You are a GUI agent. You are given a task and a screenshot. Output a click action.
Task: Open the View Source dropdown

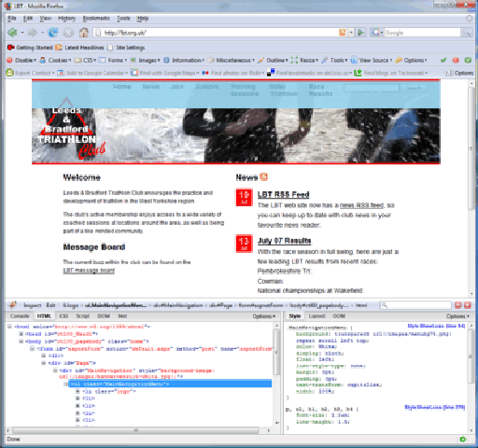point(372,60)
